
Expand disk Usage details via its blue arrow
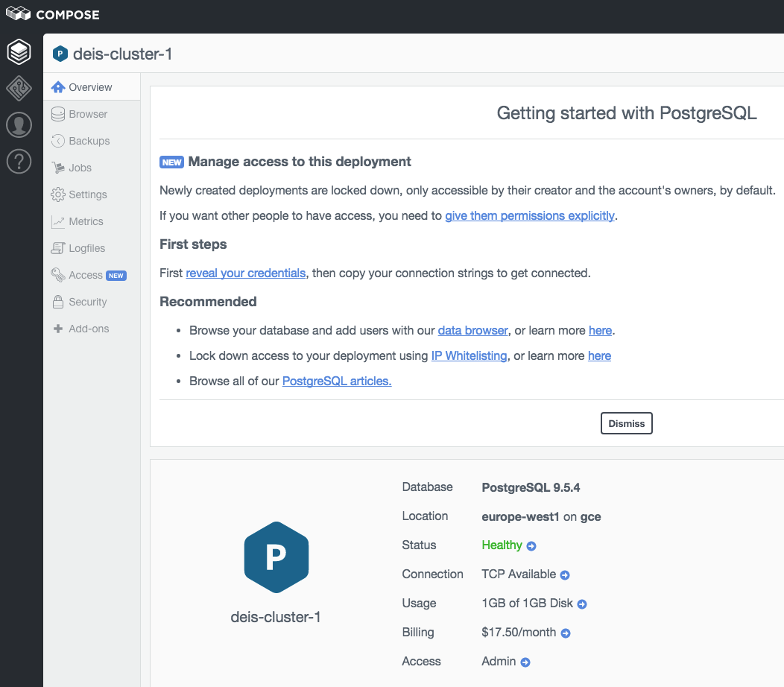(x=584, y=604)
